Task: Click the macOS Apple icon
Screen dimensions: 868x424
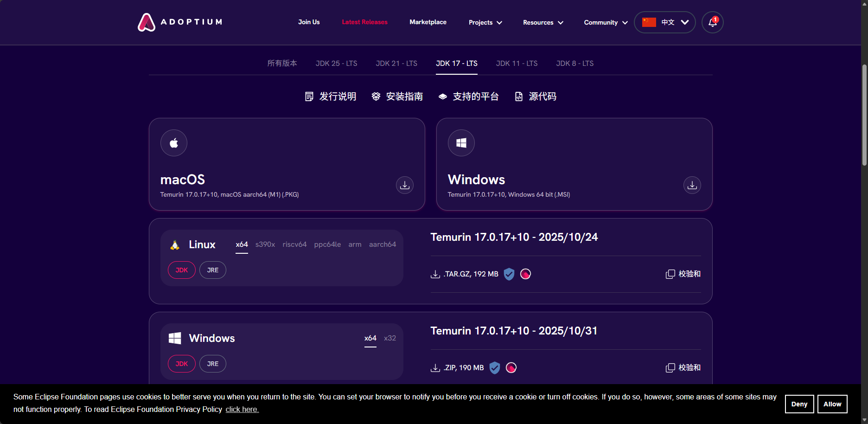Action: point(174,143)
